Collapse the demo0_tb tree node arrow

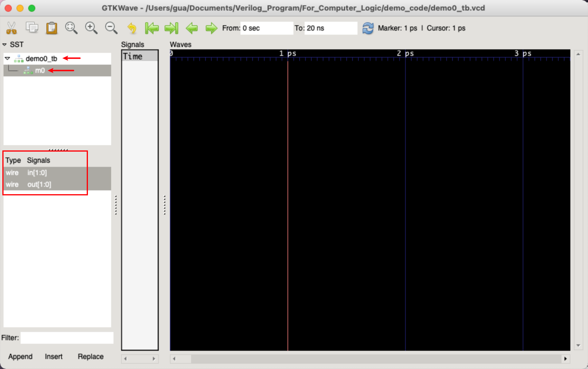click(8, 58)
